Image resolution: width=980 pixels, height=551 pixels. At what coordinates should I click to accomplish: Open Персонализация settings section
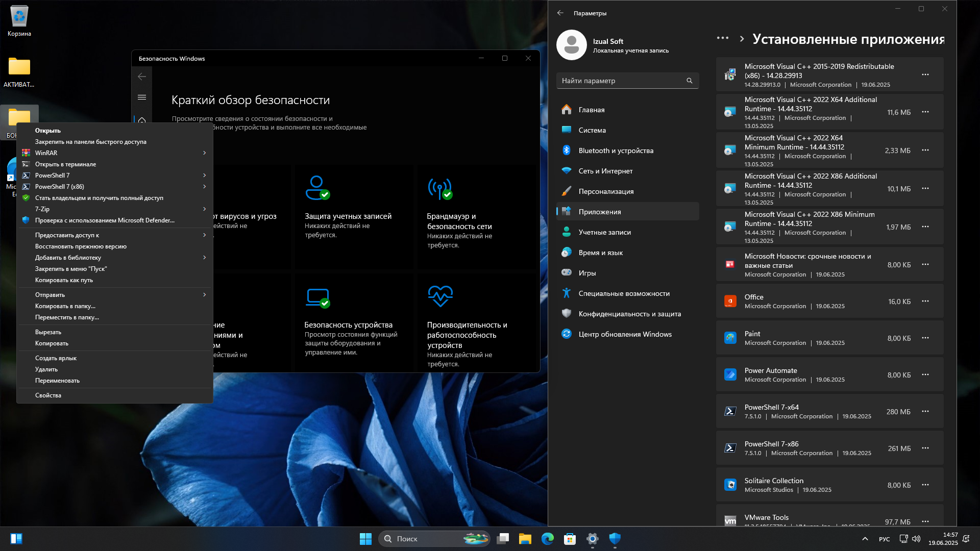627,191
